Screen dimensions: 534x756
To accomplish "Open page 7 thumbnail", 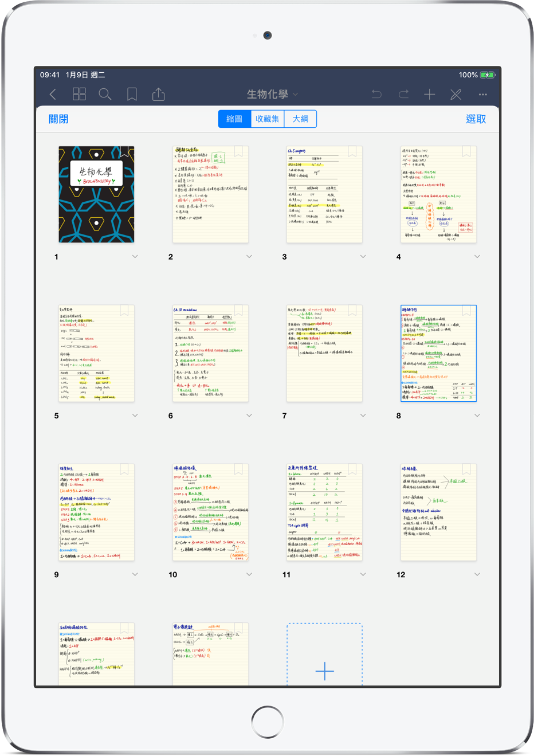I will (x=324, y=353).
